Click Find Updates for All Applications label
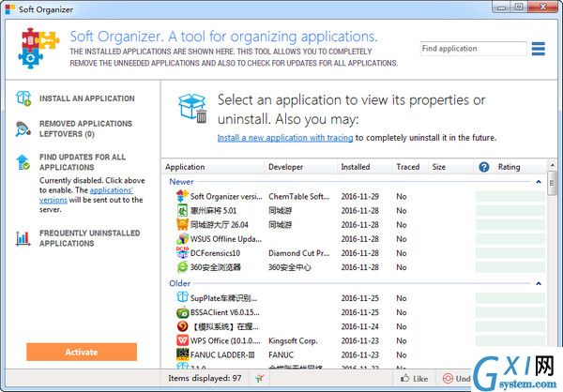 click(x=83, y=162)
